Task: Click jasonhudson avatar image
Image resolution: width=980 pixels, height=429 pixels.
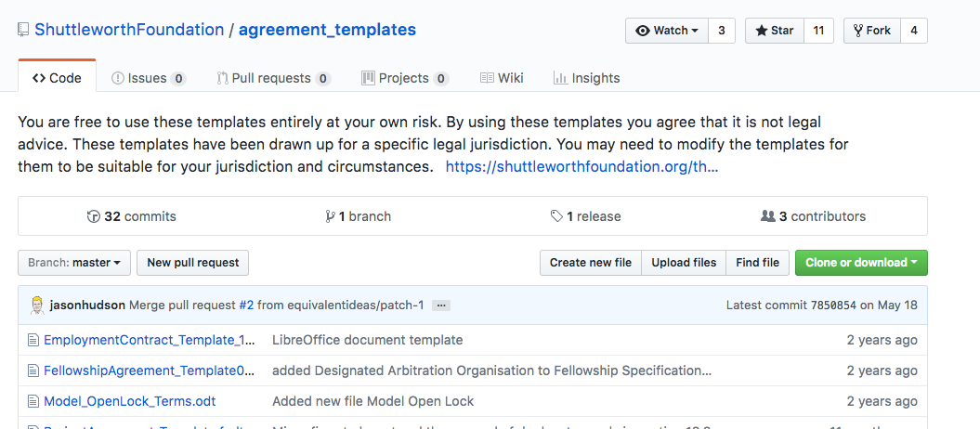Action: (37, 305)
